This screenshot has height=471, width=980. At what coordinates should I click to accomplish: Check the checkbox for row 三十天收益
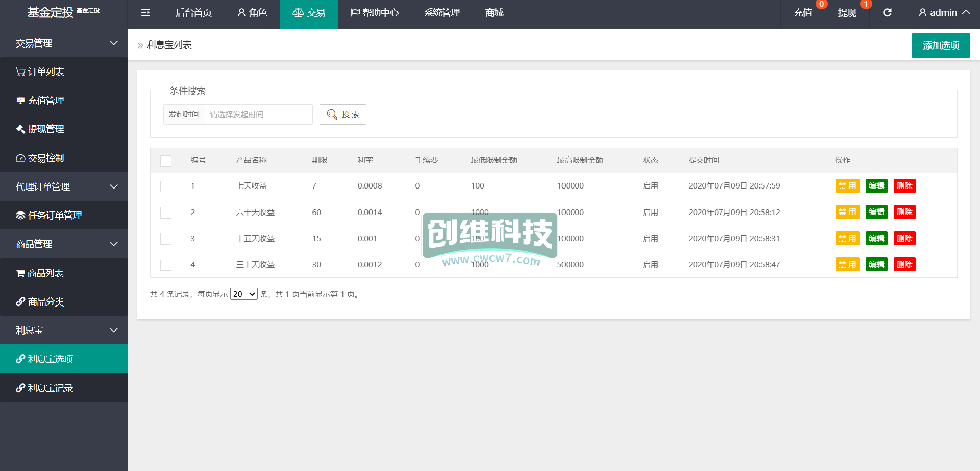click(x=166, y=265)
